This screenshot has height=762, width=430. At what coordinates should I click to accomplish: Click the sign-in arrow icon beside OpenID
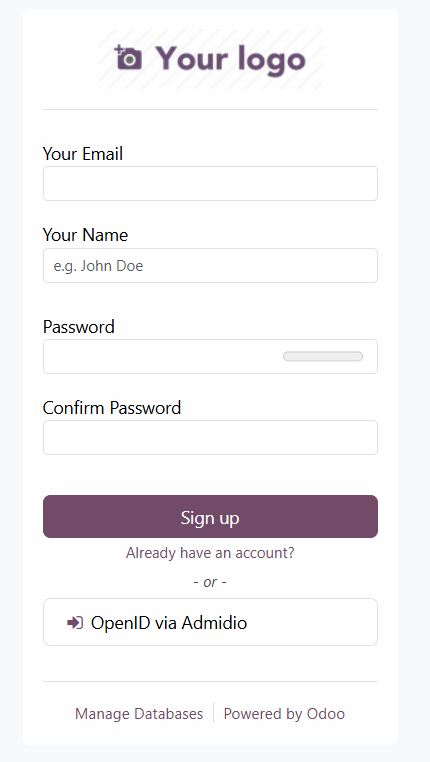[75, 623]
